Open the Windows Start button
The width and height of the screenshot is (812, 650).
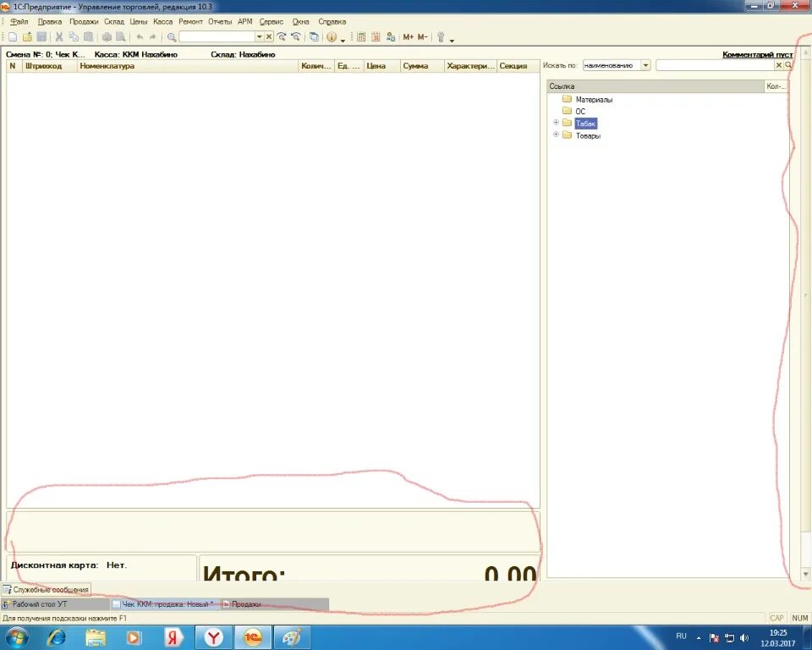point(15,637)
